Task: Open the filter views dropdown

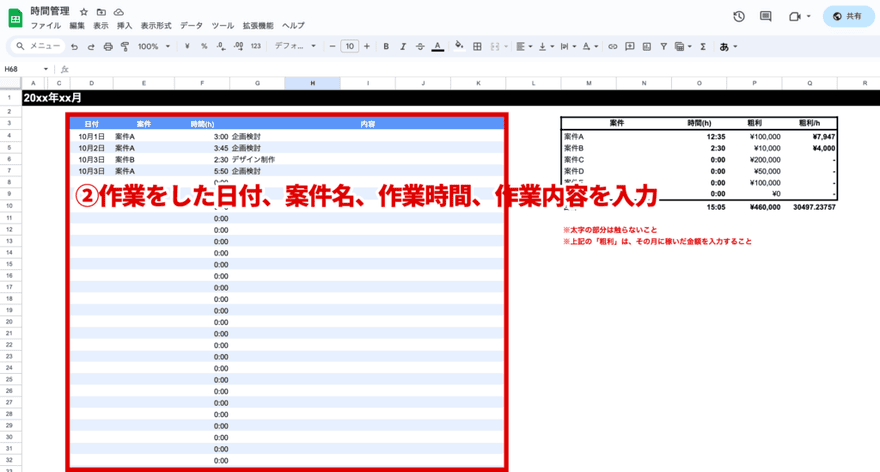Action: (x=682, y=47)
